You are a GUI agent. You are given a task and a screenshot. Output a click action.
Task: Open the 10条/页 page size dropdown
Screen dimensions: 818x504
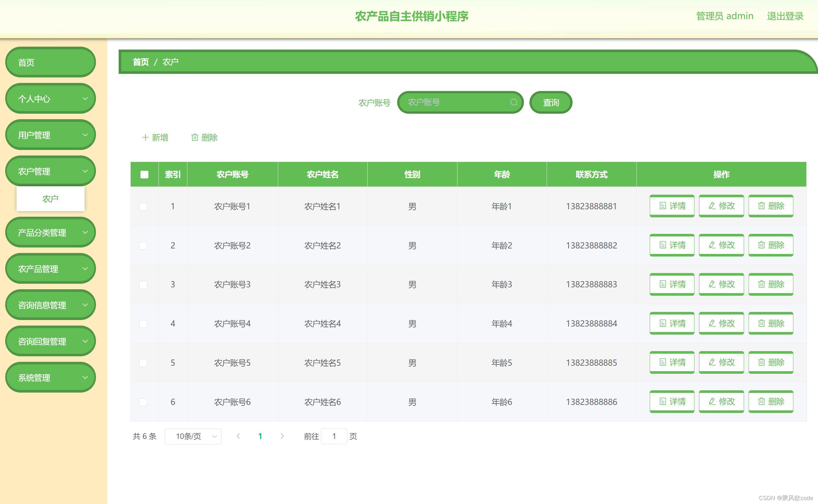(193, 436)
